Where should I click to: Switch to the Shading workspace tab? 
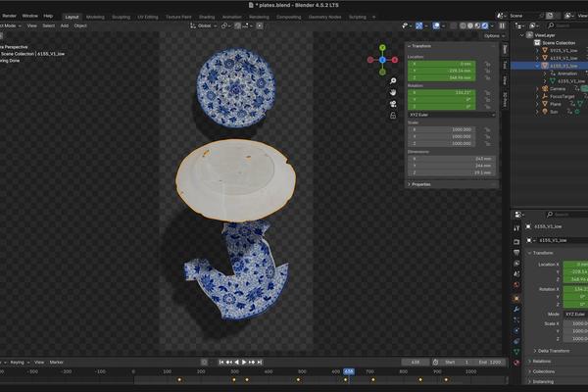(207, 17)
